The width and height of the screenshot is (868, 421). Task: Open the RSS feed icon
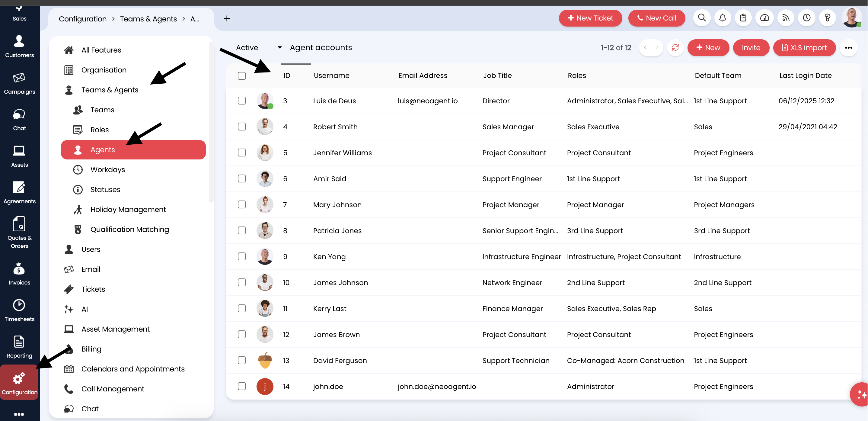(786, 18)
